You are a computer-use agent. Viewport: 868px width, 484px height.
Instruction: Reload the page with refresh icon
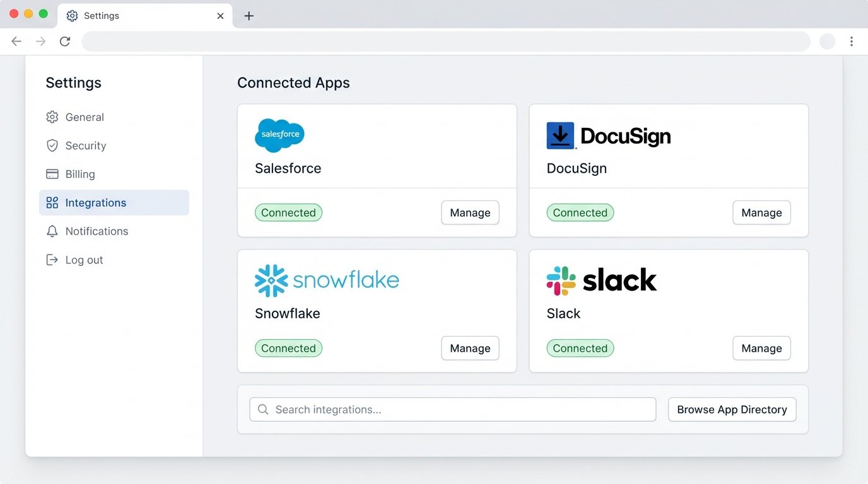click(65, 42)
